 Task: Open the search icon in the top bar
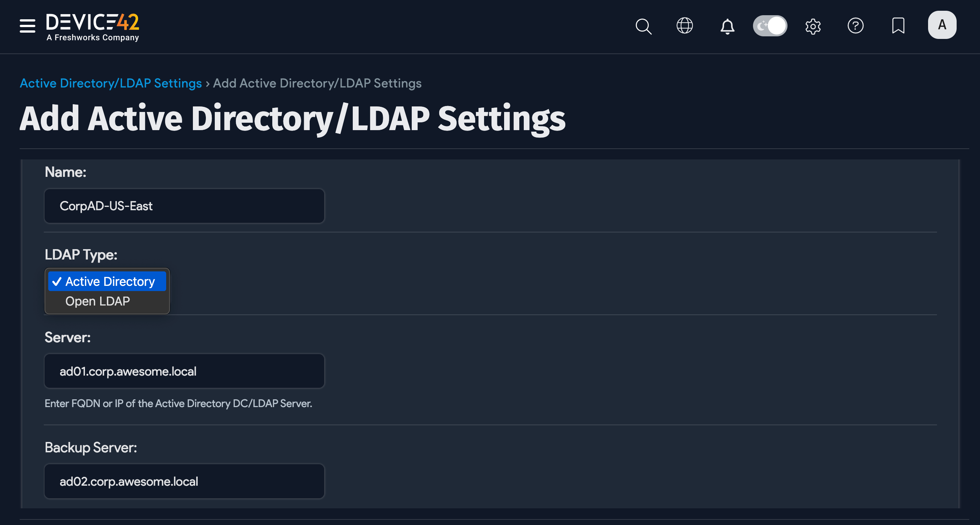coord(643,26)
